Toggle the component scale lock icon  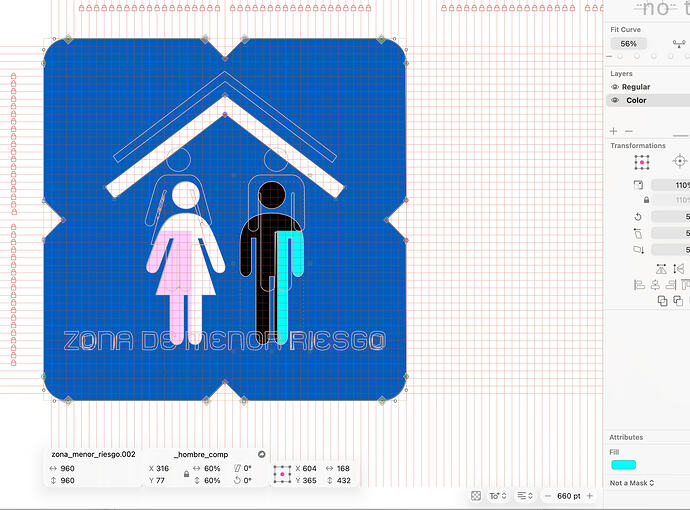(x=186, y=474)
